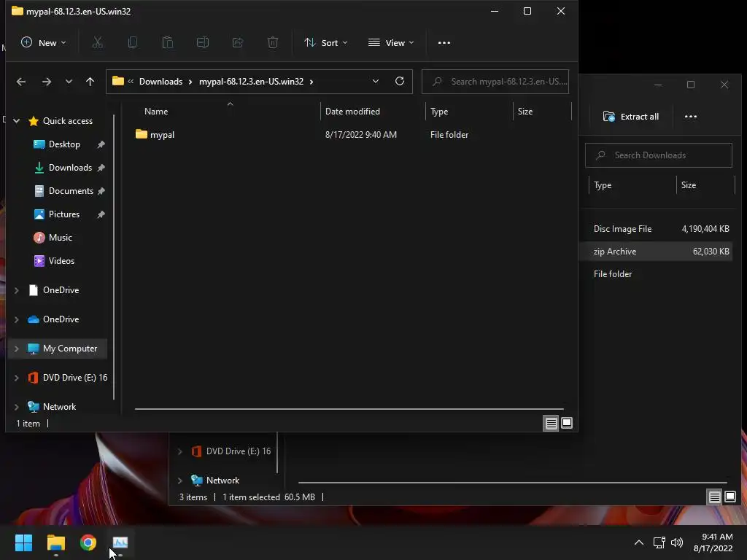The width and height of the screenshot is (747, 560).
Task: Click the pin icon next to Pictures
Action: [101, 214]
